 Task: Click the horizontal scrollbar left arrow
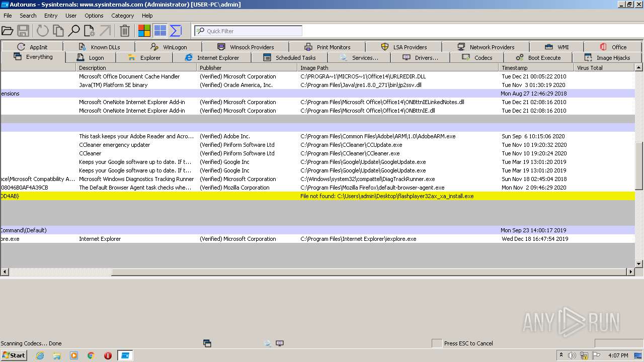click(5, 271)
